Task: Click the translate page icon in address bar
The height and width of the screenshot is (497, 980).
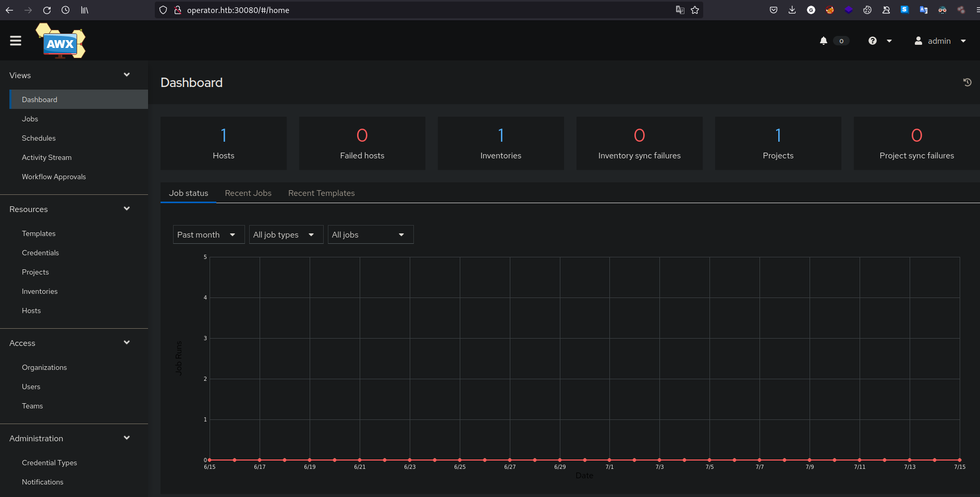Action: pyautogui.click(x=680, y=10)
